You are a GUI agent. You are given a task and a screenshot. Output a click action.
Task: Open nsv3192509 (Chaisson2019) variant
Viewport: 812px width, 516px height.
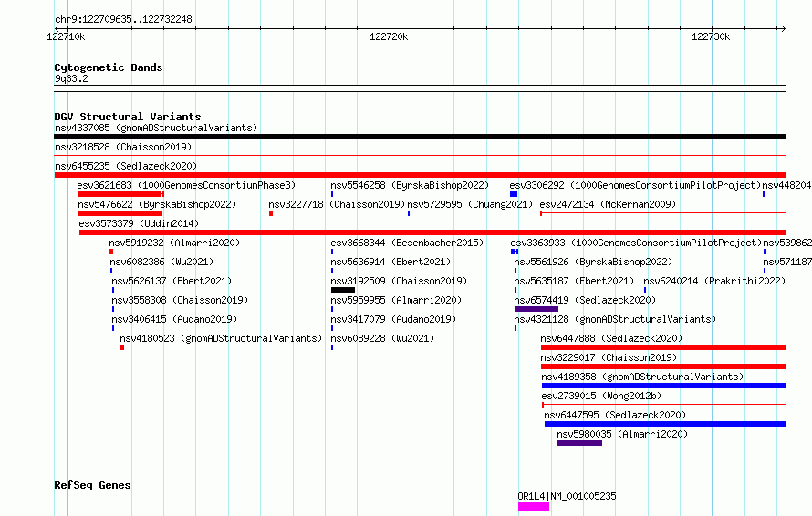(x=399, y=281)
